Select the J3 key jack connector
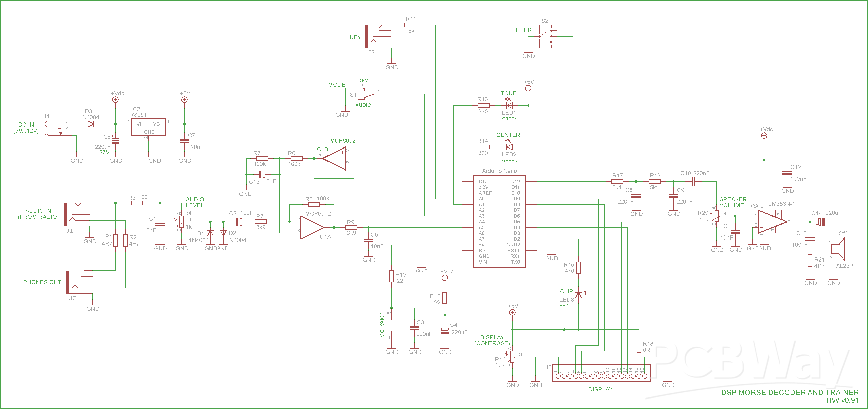 tap(378, 36)
